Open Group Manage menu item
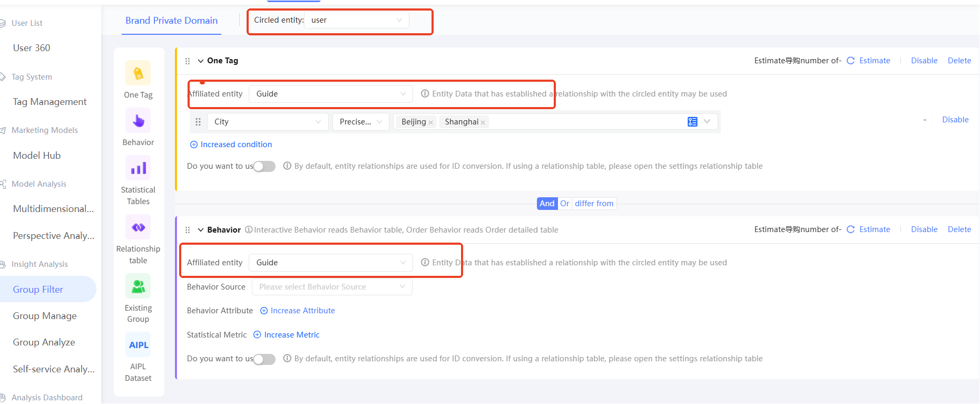The image size is (980, 404). pyautogui.click(x=45, y=316)
